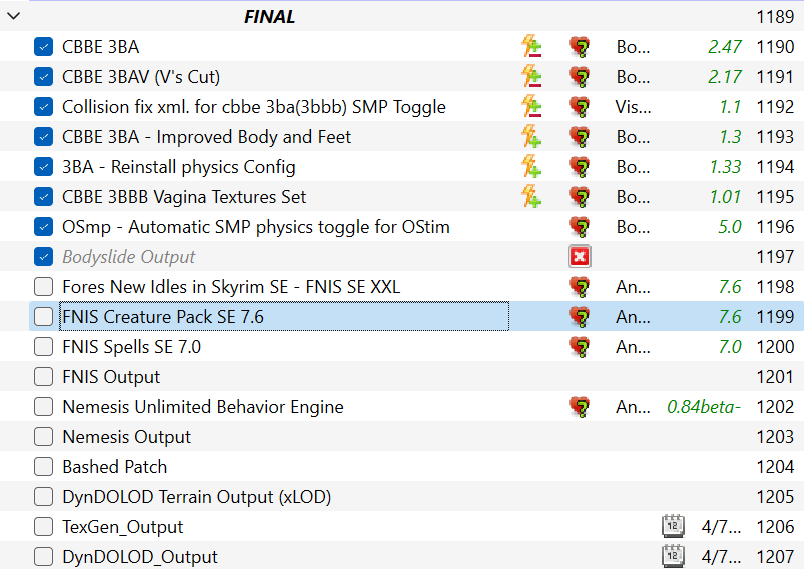This screenshot has width=804, height=569.
Task: Click the calendar icon on DynDOLOD_Output row
Action: [673, 556]
